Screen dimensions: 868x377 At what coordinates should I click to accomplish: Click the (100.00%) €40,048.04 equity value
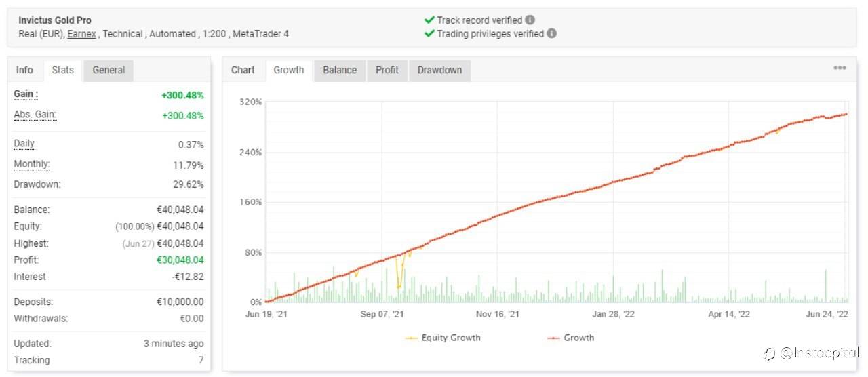tap(159, 226)
